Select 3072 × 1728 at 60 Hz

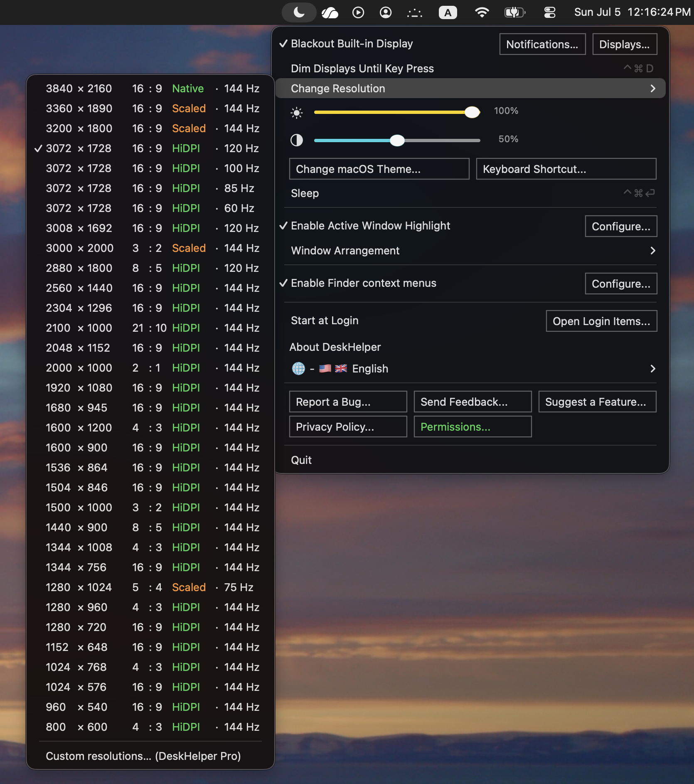coord(150,208)
